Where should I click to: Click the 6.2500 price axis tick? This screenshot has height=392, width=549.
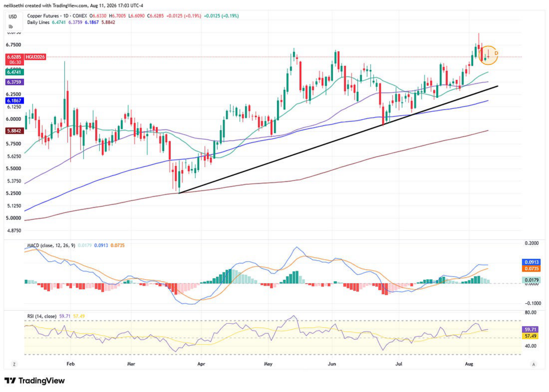click(14, 94)
